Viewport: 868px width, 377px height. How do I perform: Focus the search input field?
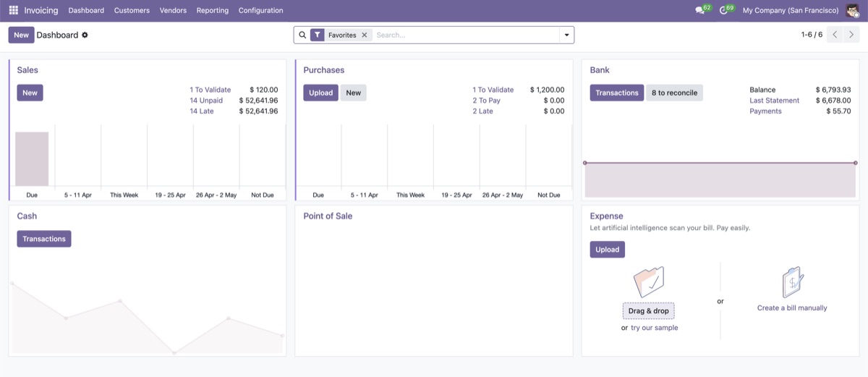pyautogui.click(x=465, y=35)
